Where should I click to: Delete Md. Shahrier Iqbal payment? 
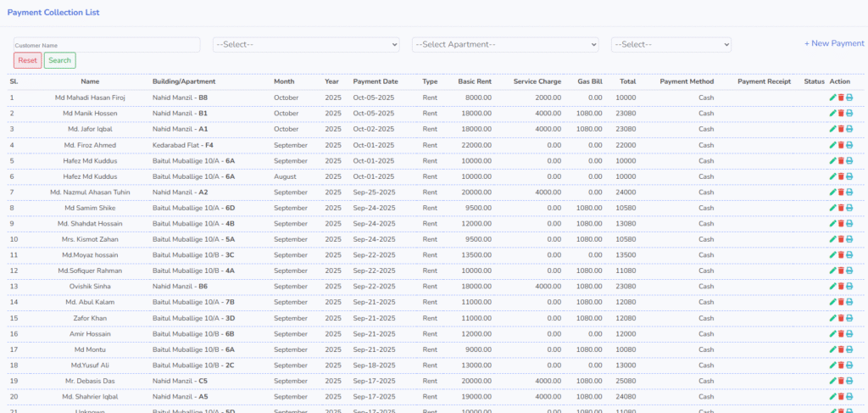click(x=841, y=397)
